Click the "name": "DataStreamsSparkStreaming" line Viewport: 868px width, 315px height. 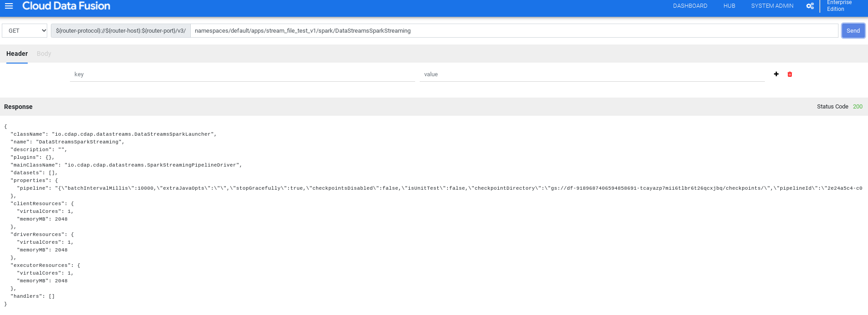67,142
